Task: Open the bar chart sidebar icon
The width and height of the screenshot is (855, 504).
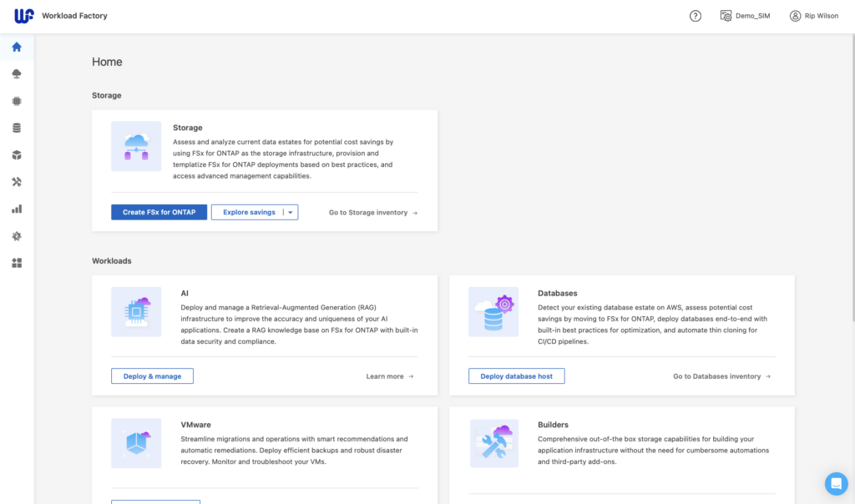Action: point(17,209)
